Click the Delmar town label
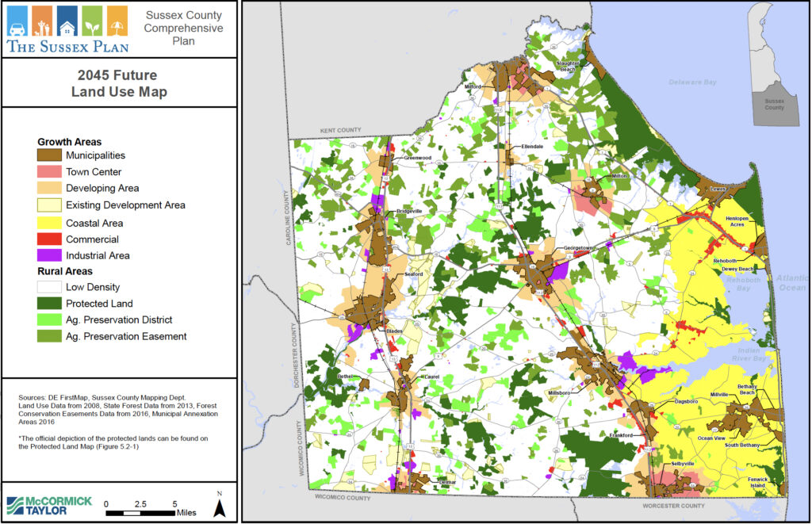Image resolution: width=812 pixels, height=524 pixels. pos(447,482)
